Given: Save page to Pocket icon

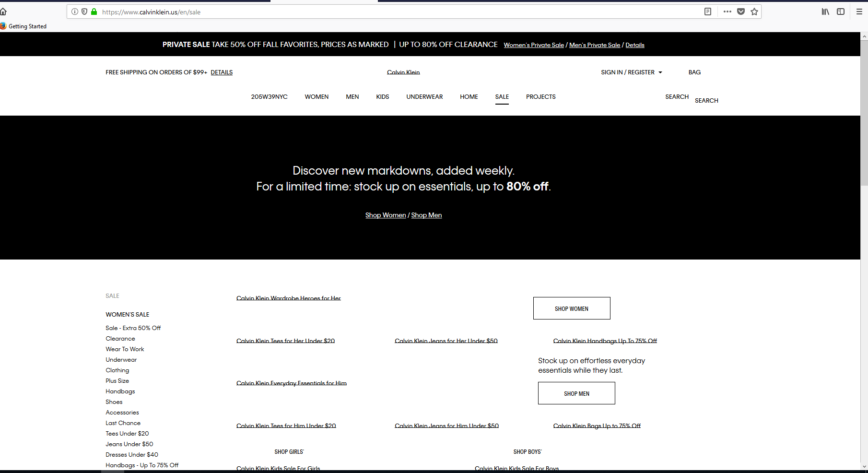Looking at the screenshot, I should point(741,12).
